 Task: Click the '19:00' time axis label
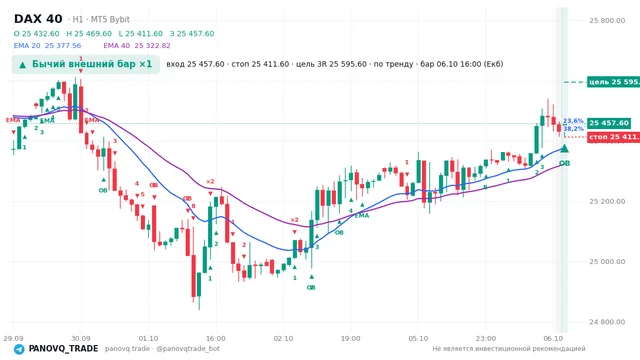tap(351, 338)
